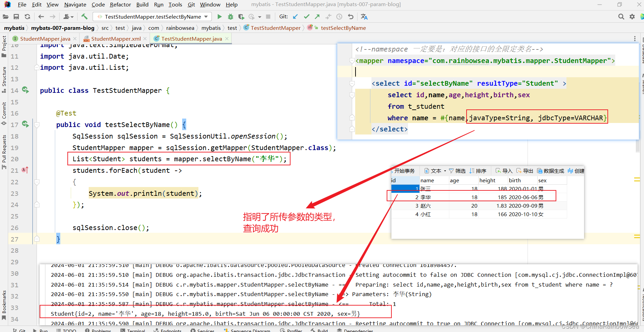Show Git history clock icon
644x332 pixels.
coord(339,17)
